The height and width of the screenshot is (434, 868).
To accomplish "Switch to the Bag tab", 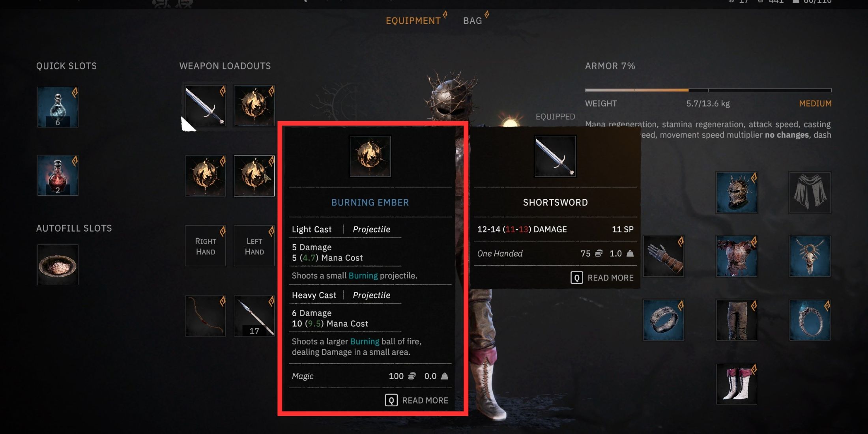I will point(473,21).
